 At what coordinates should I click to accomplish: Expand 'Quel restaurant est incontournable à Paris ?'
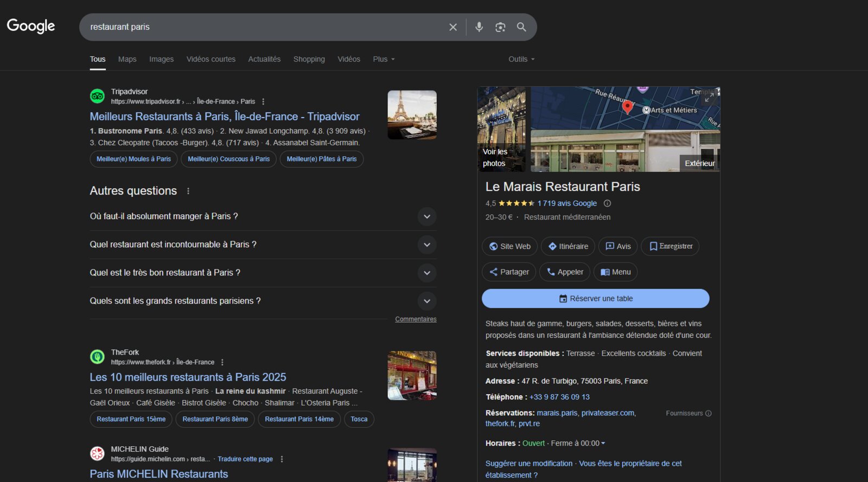click(263, 245)
